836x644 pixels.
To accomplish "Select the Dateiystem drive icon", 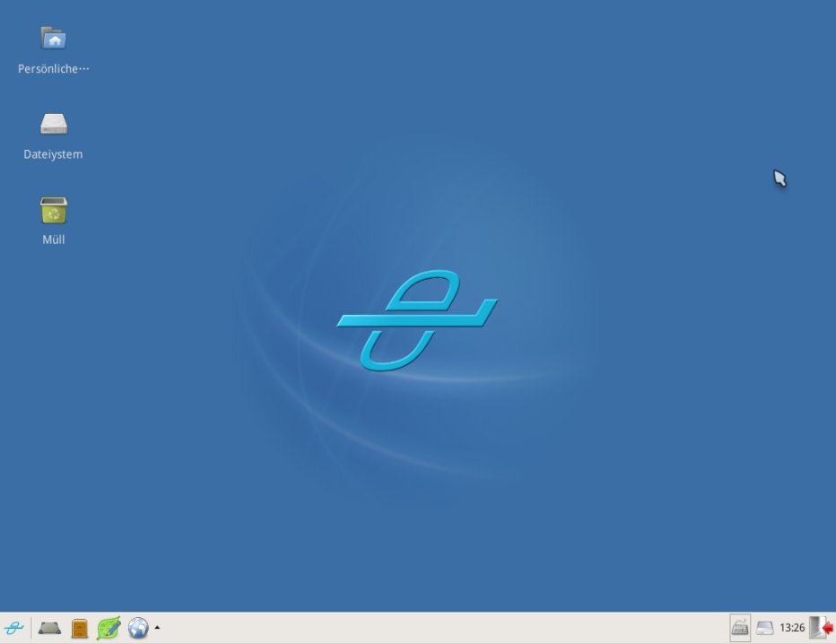I will point(53,124).
